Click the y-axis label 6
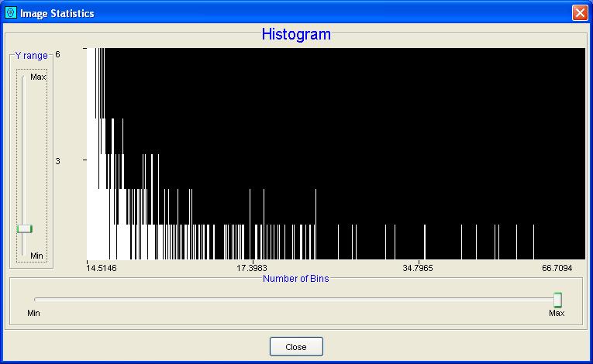 (x=57, y=54)
